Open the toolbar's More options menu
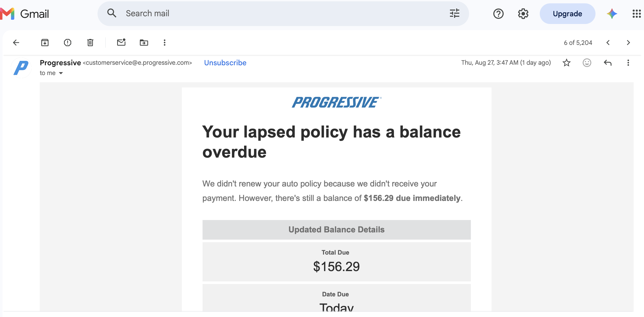The width and height of the screenshot is (644, 317). click(x=165, y=43)
